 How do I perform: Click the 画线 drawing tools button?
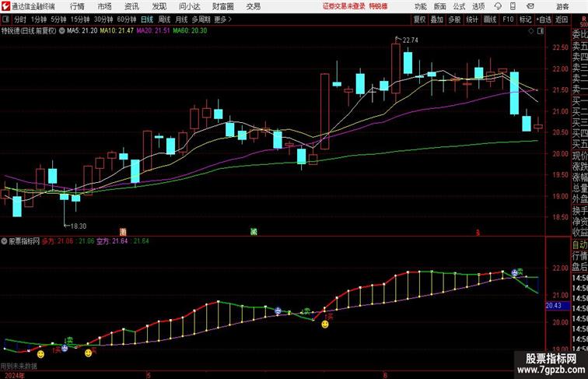click(x=490, y=19)
